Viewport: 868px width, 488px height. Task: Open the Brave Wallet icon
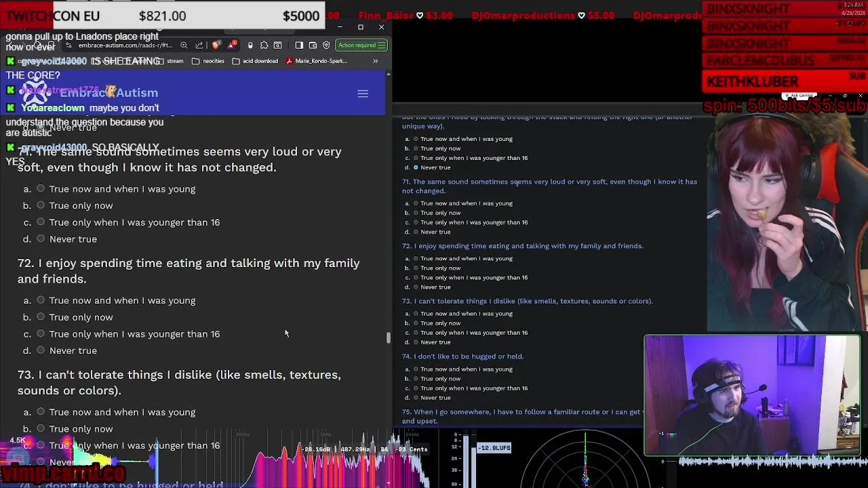coord(313,45)
